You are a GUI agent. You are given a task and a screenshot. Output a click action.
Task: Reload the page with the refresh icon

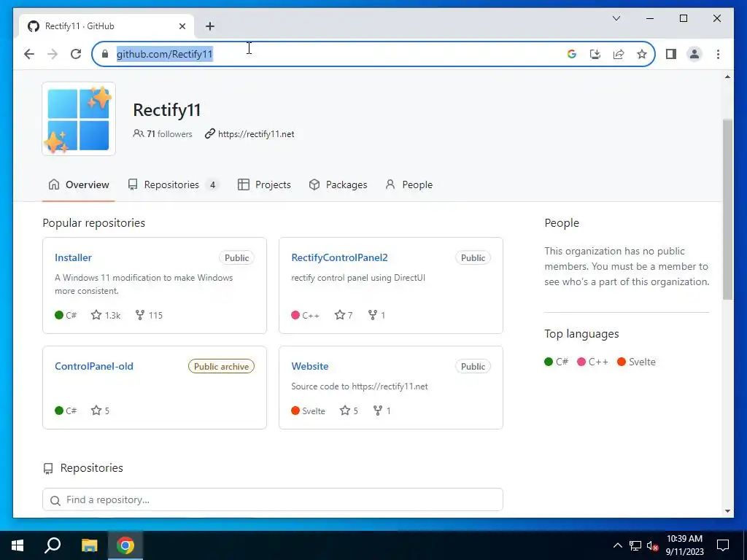tap(76, 54)
